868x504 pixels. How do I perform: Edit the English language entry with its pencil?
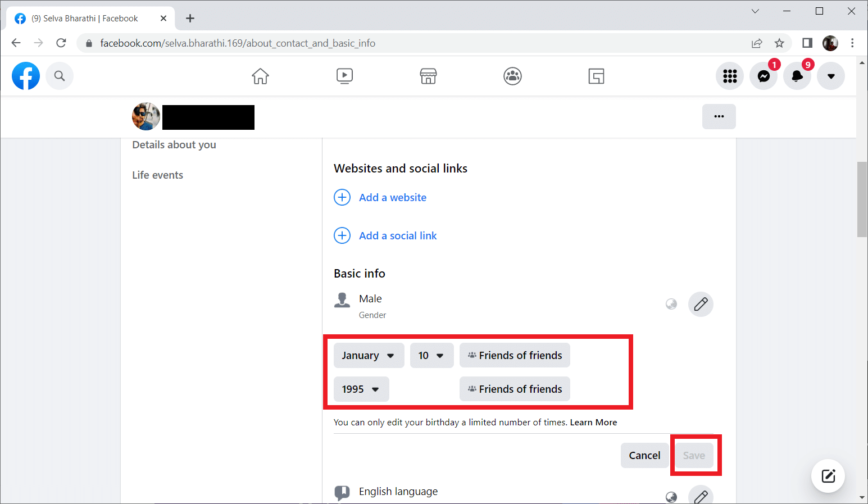701,496
